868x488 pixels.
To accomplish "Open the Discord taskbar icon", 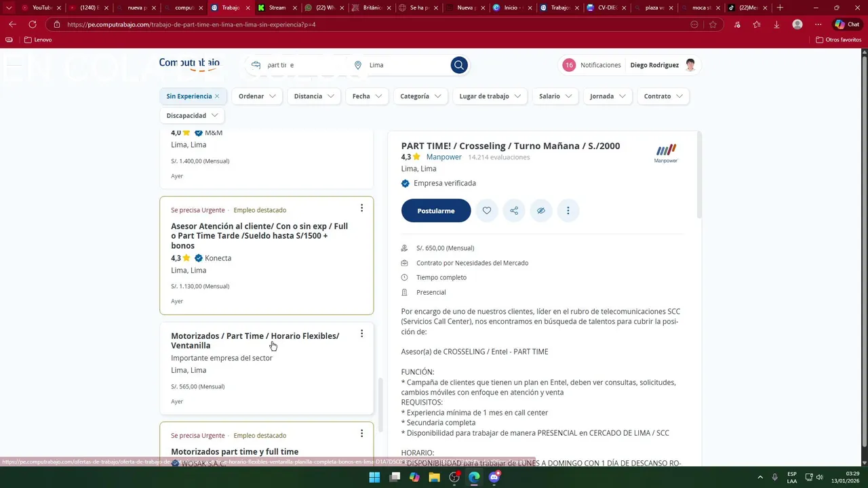I will pyautogui.click(x=494, y=477).
